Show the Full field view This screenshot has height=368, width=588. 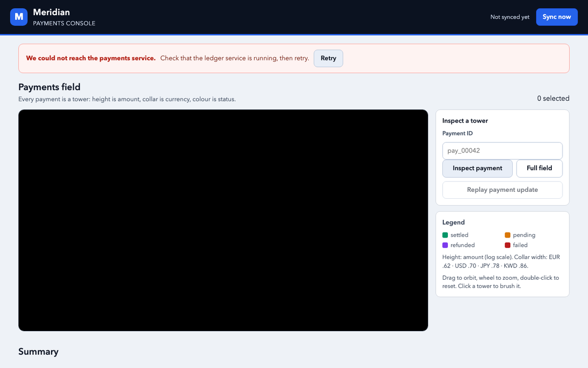tap(539, 168)
